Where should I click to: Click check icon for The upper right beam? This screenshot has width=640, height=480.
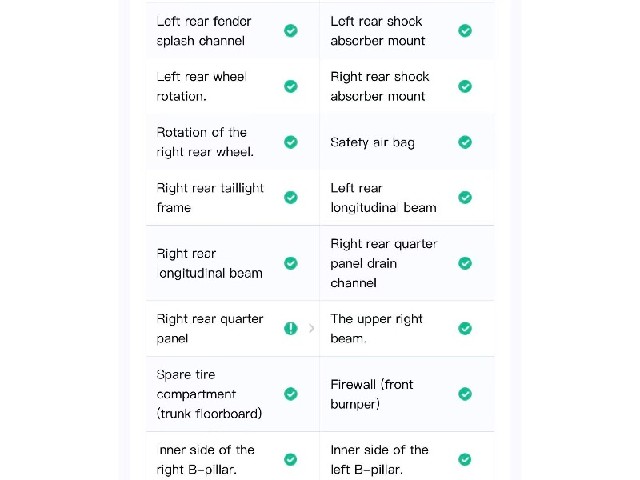tap(465, 329)
